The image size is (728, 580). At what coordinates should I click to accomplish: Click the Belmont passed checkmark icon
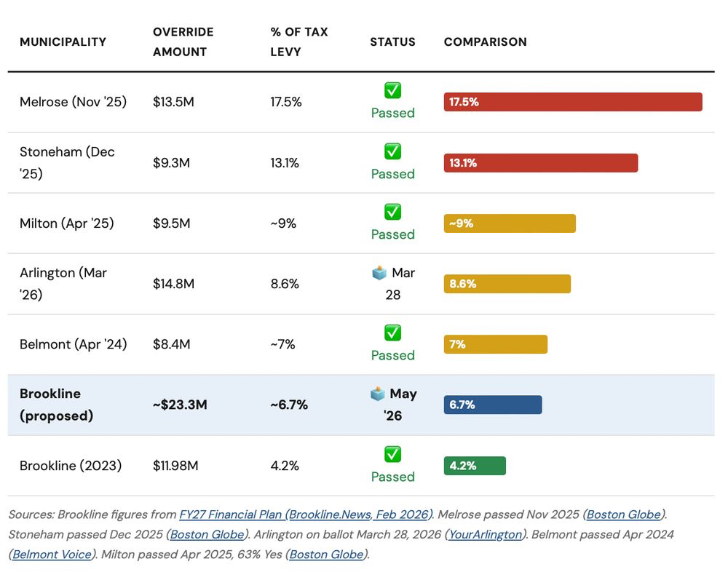pyautogui.click(x=392, y=333)
